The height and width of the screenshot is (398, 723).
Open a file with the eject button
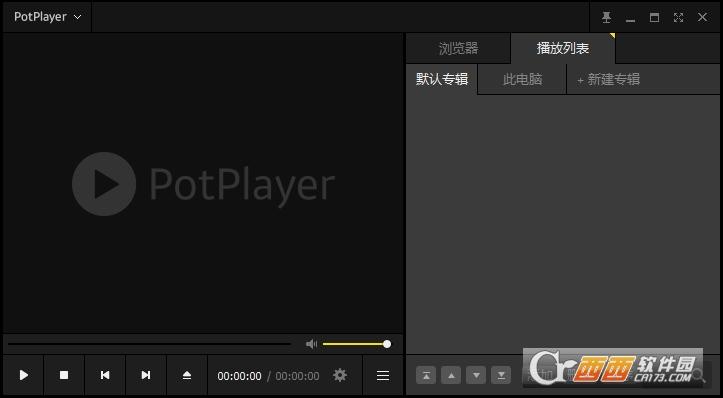(187, 375)
